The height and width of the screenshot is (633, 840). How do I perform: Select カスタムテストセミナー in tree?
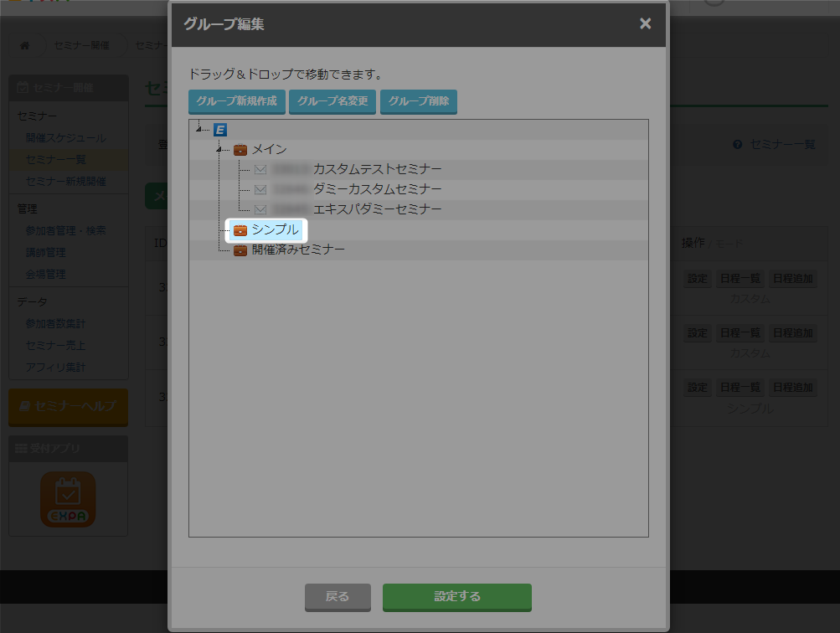click(x=377, y=169)
